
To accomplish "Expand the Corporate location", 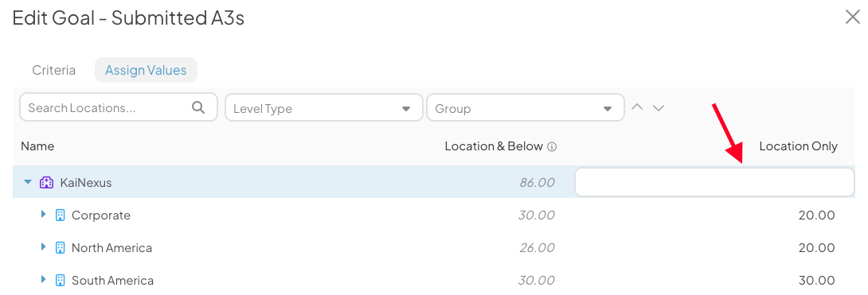I will 43,215.
